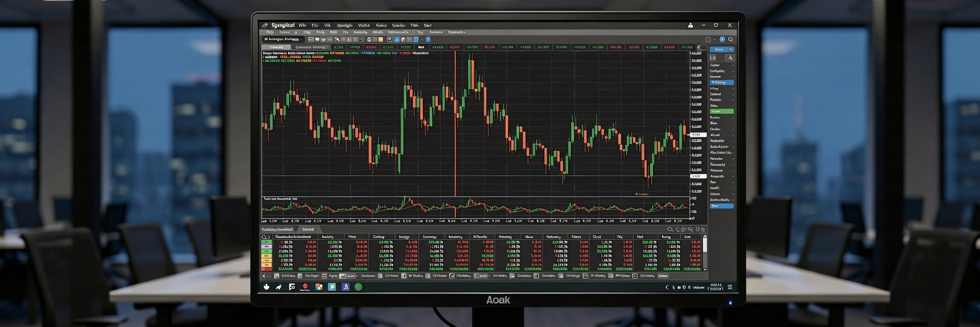This screenshot has width=980, height=327.
Task: Click the tools icon in right sidebar
Action: [x=729, y=58]
